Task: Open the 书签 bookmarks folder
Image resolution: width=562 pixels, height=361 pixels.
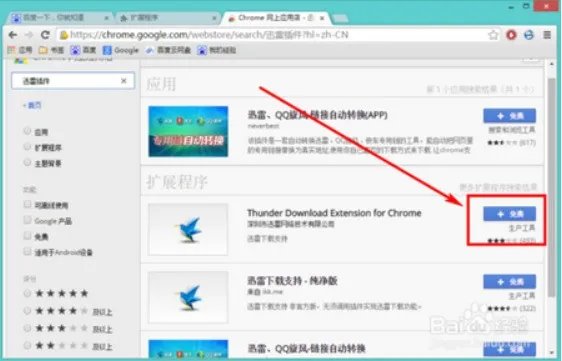Action: tap(51, 50)
